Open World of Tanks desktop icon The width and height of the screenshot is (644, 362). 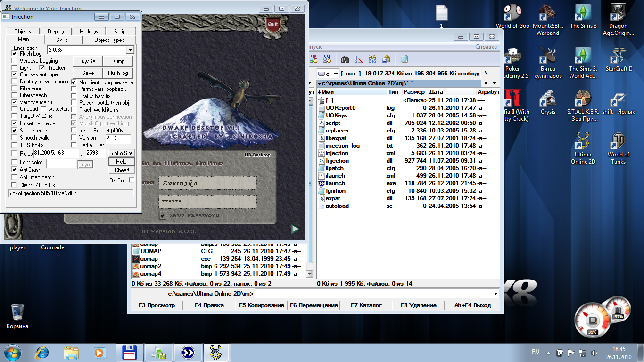618,148
